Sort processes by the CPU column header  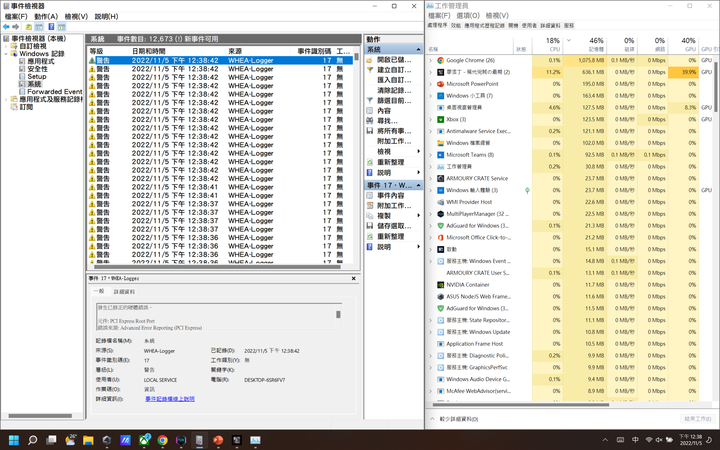[x=547, y=45]
